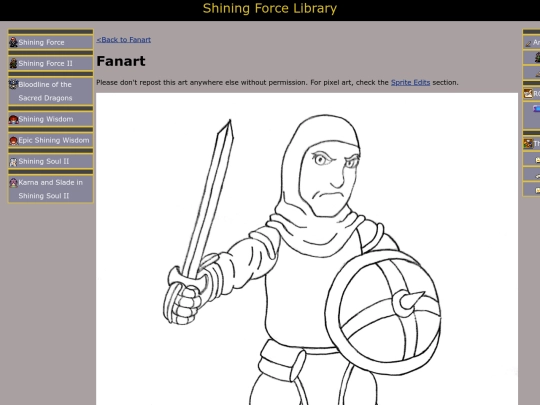Open the Shining Force menu label

tap(41, 42)
